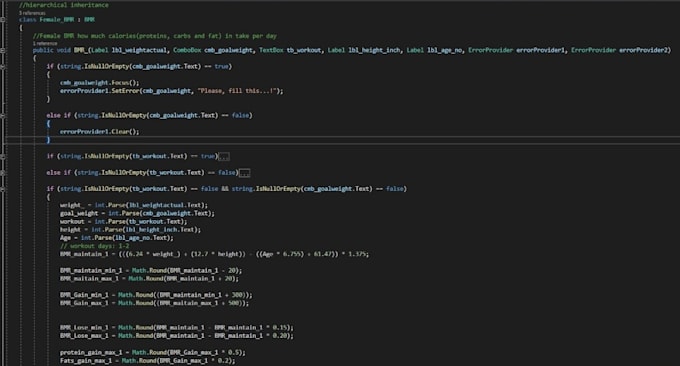This screenshot has height=366, width=680.
Task: Open ellipsis box after if tb_workout == true
Action: tap(224, 157)
